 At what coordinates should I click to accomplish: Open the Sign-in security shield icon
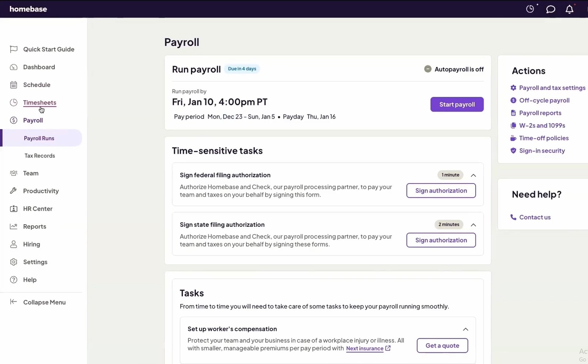point(513,150)
